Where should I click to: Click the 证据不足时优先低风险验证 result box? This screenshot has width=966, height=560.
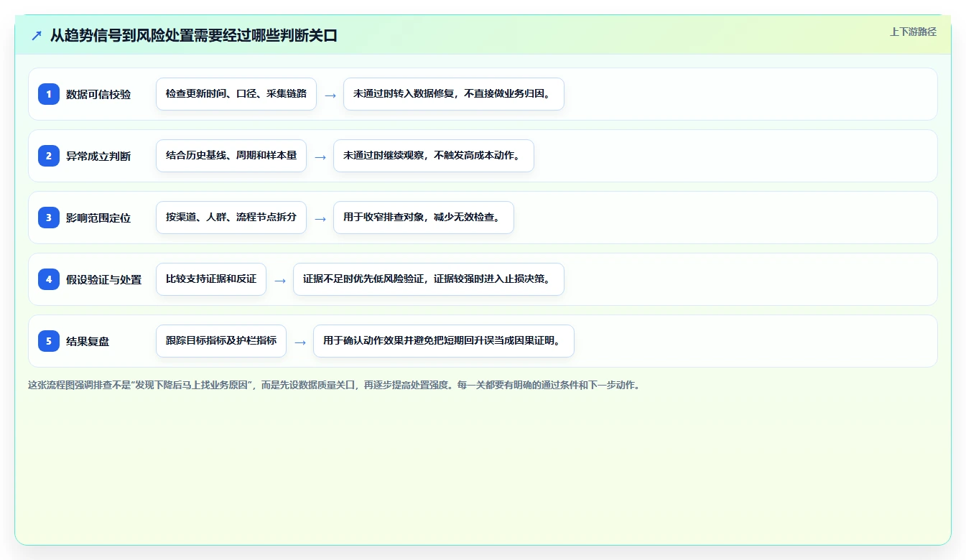[429, 279]
